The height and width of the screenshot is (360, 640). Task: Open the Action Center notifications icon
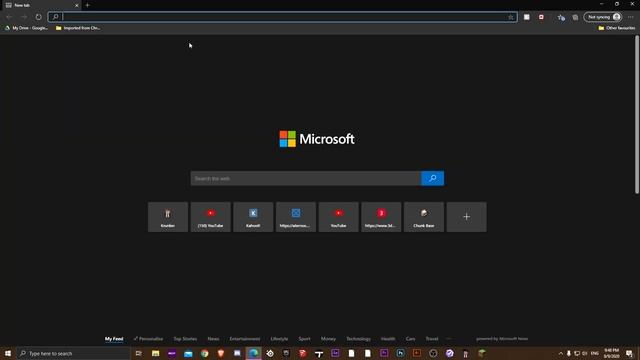click(x=629, y=353)
